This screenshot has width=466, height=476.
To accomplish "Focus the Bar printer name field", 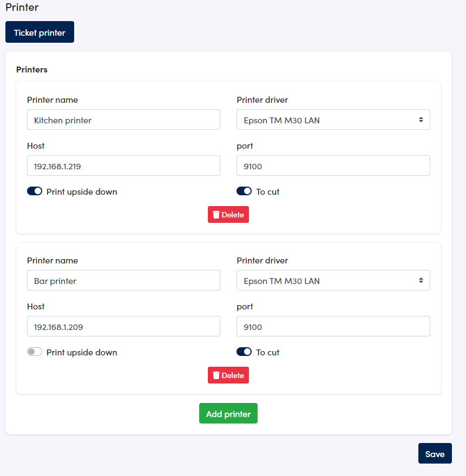I will pyautogui.click(x=123, y=280).
